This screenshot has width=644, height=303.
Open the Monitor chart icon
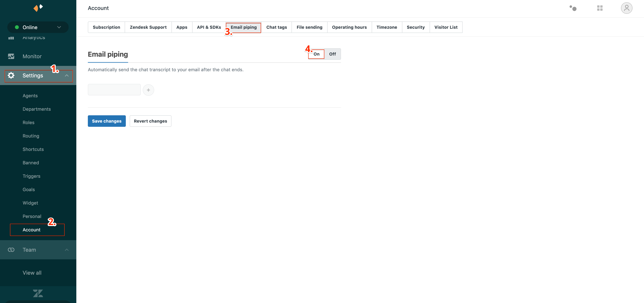(x=11, y=57)
